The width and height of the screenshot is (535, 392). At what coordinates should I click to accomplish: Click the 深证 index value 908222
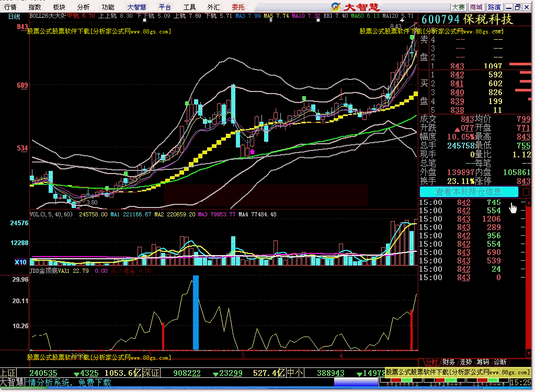(187, 373)
